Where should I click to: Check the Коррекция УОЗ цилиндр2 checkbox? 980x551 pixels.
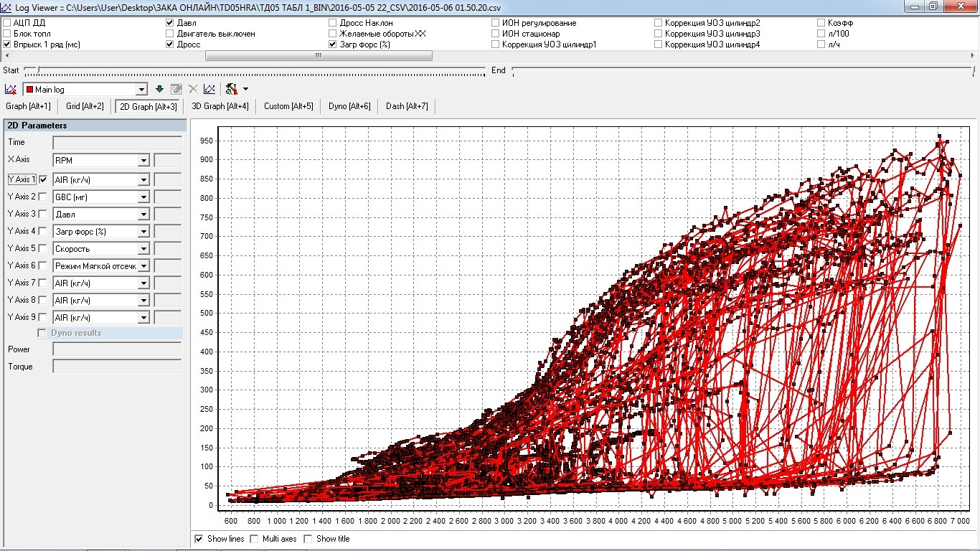point(659,23)
